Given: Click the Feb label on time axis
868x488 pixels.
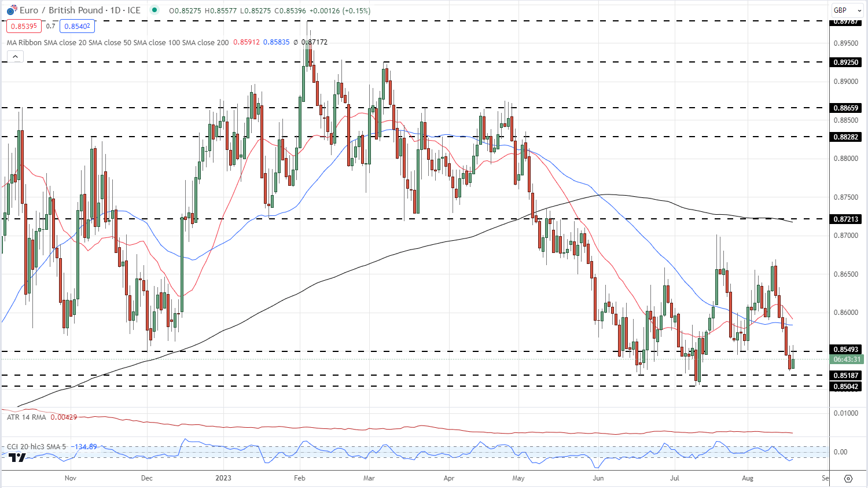Looking at the screenshot, I should [x=299, y=478].
